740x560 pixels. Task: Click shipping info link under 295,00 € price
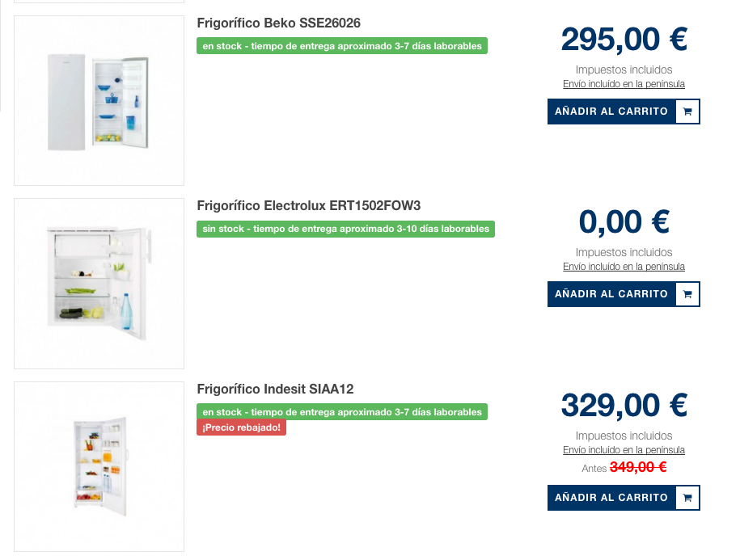click(x=624, y=84)
